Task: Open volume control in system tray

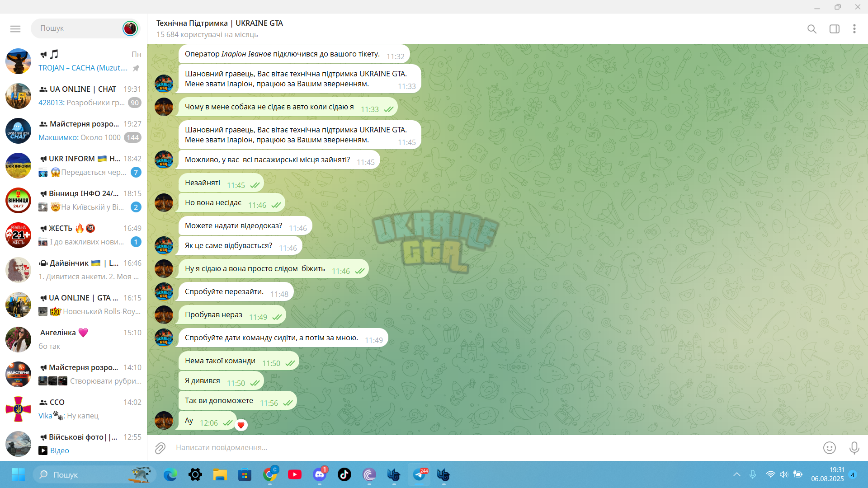Action: coord(783,474)
